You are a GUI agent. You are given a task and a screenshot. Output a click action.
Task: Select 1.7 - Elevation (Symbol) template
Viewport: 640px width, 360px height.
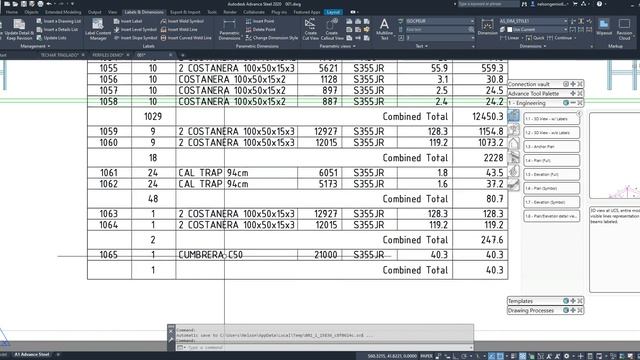point(551,202)
